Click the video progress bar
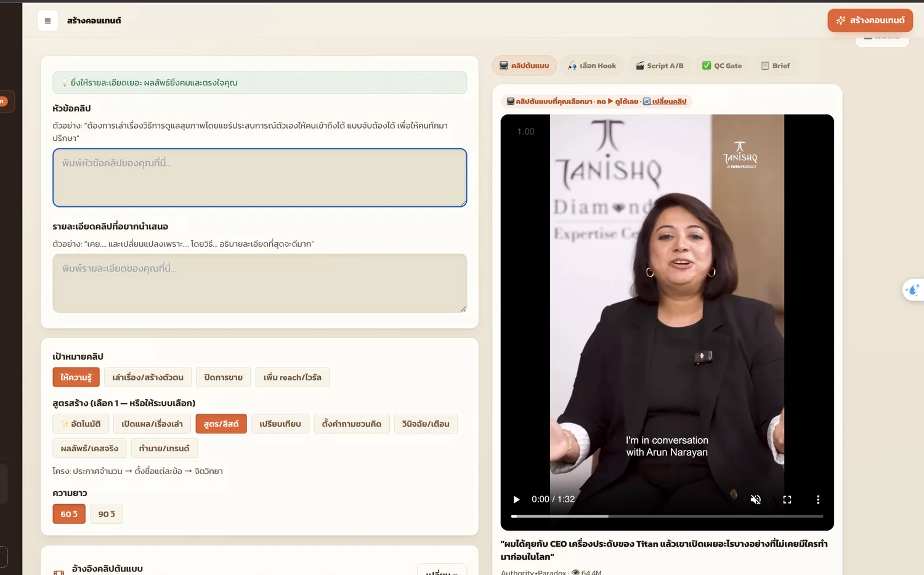The image size is (924, 575). point(667,517)
